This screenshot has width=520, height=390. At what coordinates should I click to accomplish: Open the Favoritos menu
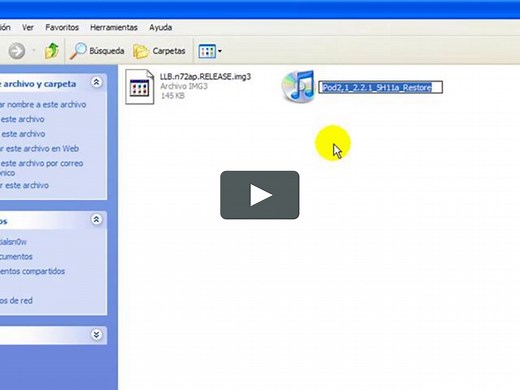point(62,27)
